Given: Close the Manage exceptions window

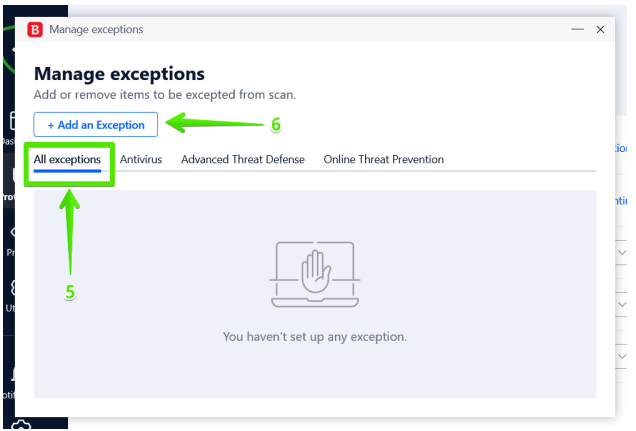Looking at the screenshot, I should point(600,29).
